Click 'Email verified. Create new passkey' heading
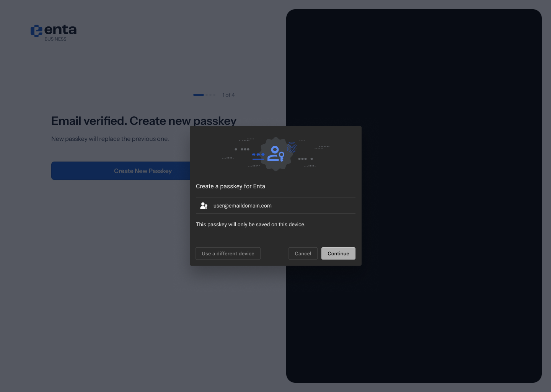 pyautogui.click(x=144, y=121)
